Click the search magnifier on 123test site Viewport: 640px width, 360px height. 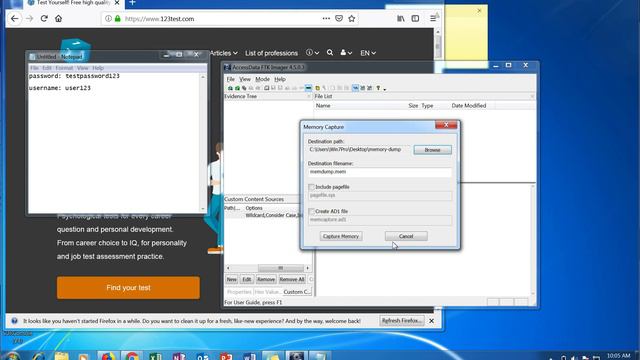click(x=330, y=53)
